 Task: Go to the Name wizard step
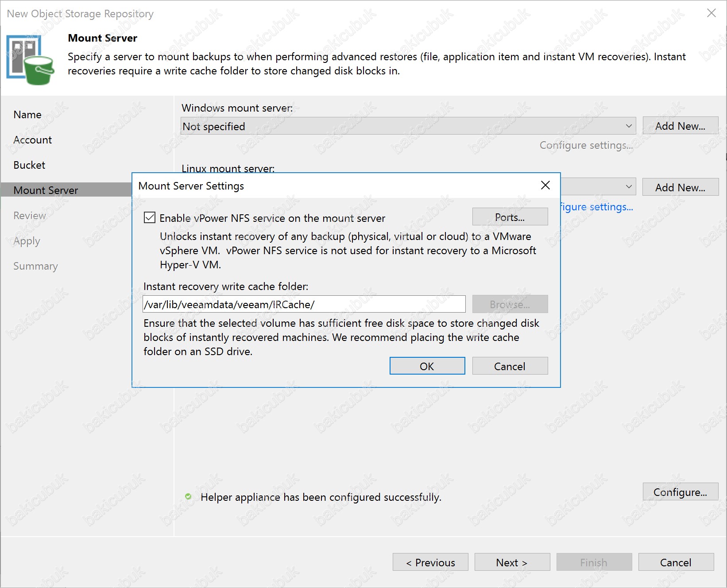(27, 115)
